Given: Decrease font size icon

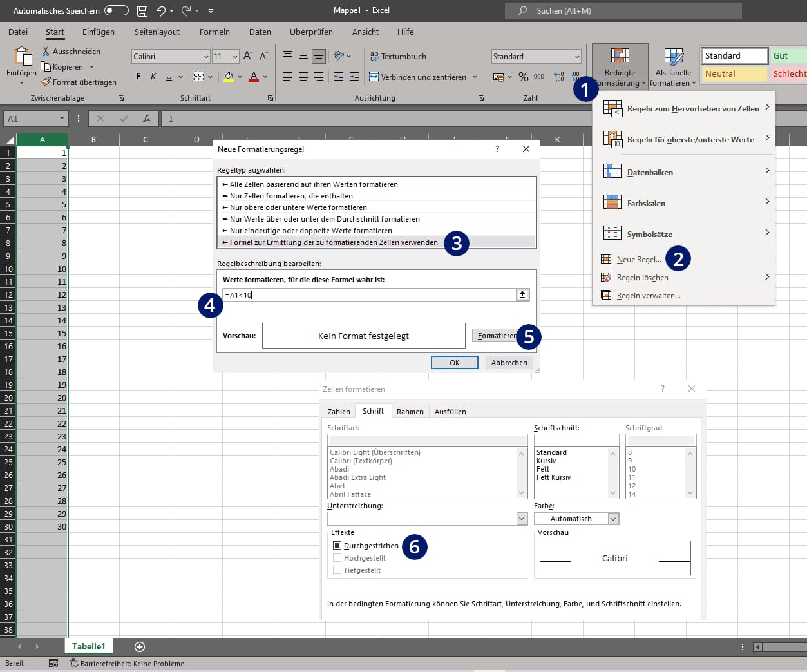Looking at the screenshot, I should point(264,56).
